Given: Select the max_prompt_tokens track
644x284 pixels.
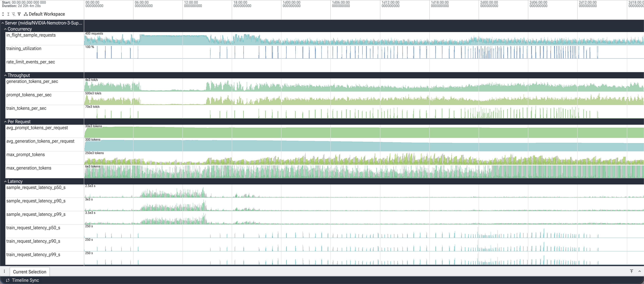Looking at the screenshot, I should [25, 155].
